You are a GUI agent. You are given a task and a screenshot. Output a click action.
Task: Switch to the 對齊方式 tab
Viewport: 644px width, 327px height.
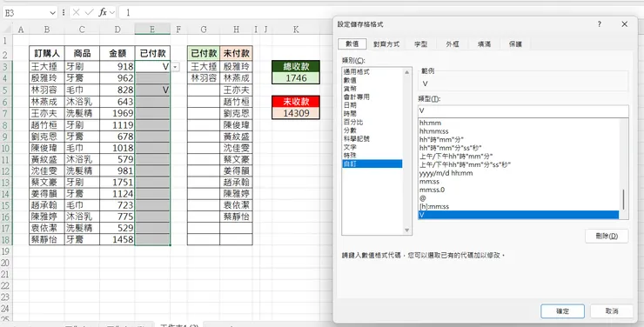[386, 43]
